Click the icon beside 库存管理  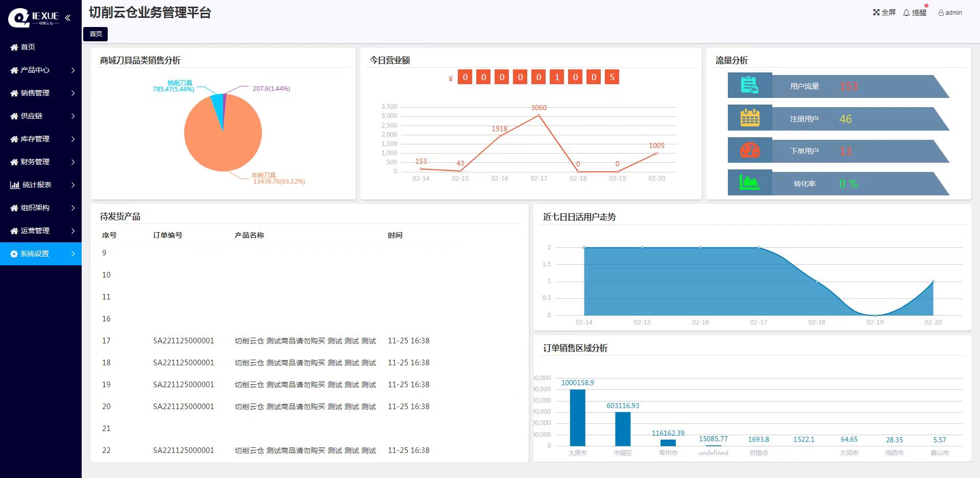14,139
